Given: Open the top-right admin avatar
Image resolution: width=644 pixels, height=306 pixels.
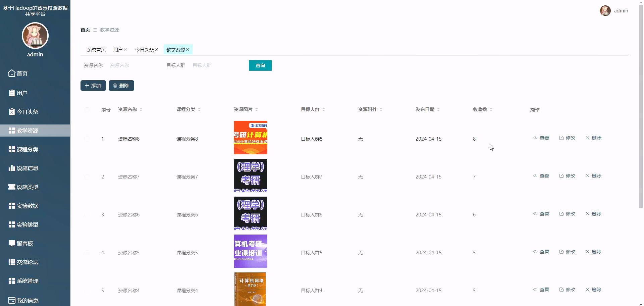Looking at the screenshot, I should 605,11.
